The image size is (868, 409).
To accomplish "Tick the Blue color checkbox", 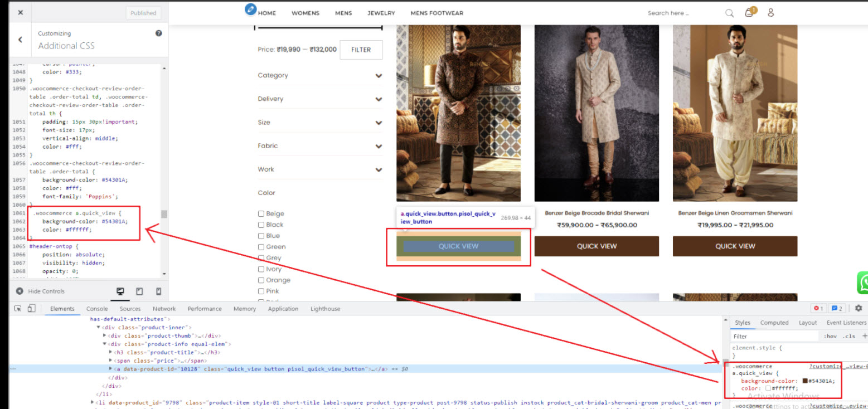I will (x=261, y=236).
